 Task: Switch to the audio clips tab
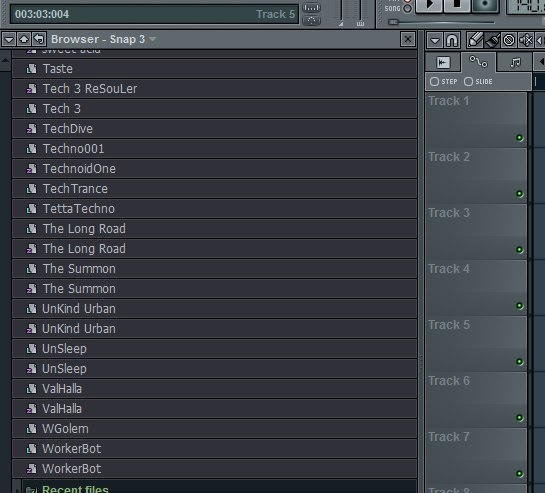point(443,63)
